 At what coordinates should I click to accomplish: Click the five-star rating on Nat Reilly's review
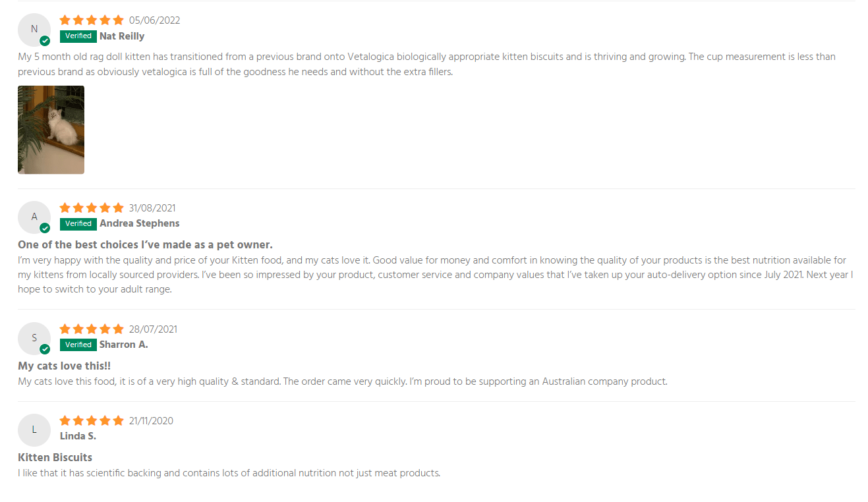pyautogui.click(x=92, y=20)
